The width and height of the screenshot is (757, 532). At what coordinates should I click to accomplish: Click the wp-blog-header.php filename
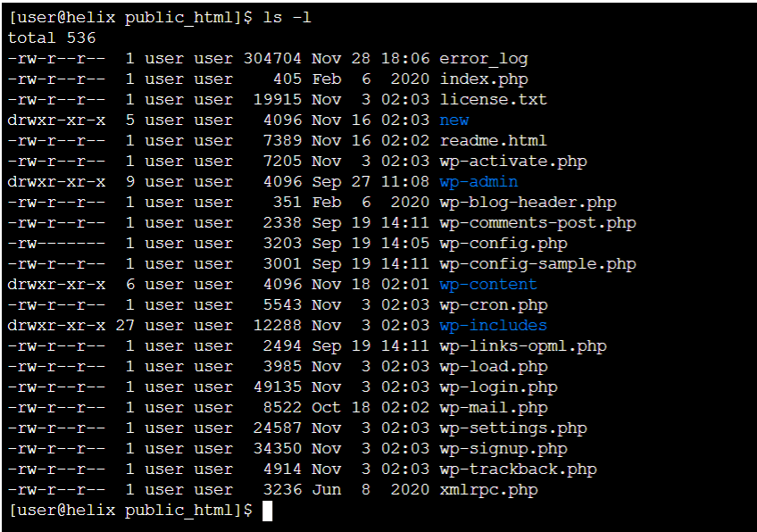point(528,203)
